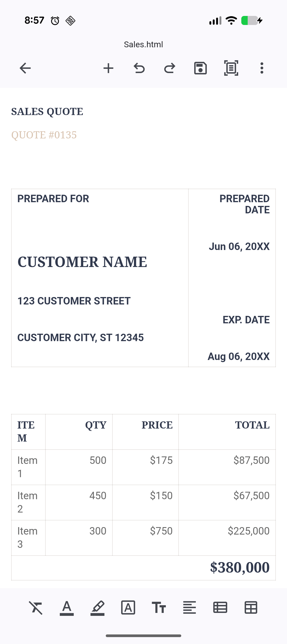Open text alignment options
The image size is (287, 644).
point(189,607)
